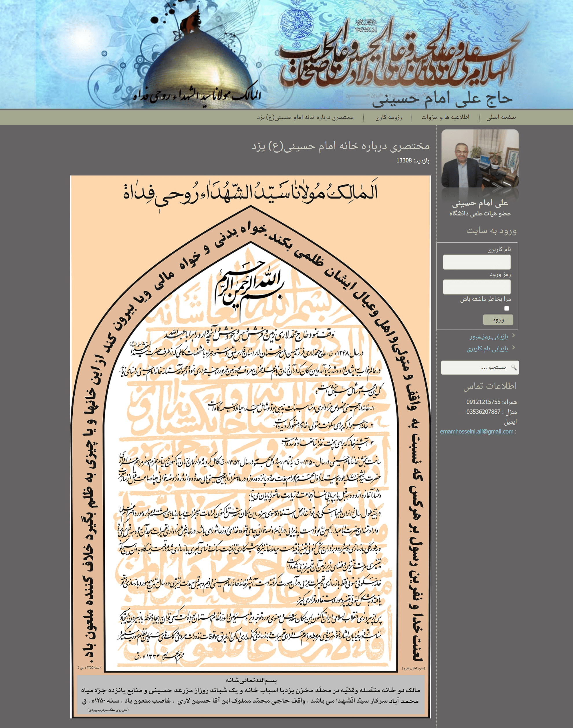The image size is (573, 728).
Task: Click the ورود login button
Action: 498,319
